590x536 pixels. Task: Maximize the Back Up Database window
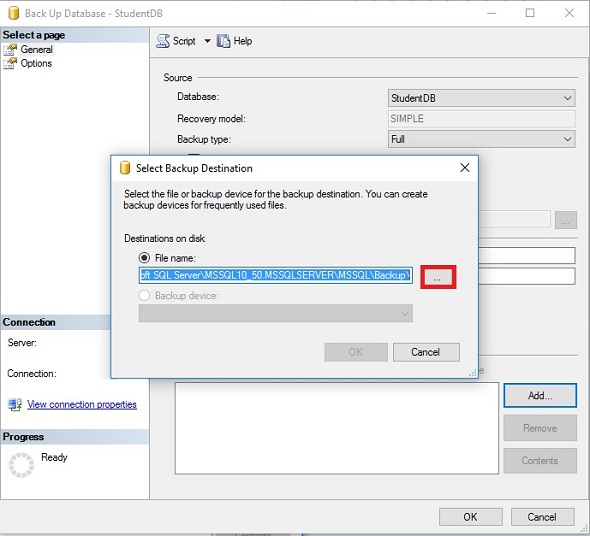[x=530, y=13]
